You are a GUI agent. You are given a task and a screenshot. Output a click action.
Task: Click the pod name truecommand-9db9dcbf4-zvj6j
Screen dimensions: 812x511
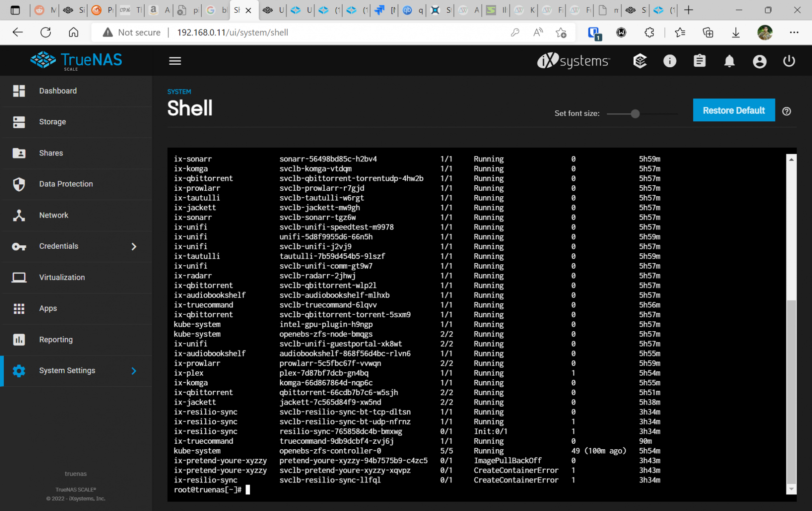(337, 441)
